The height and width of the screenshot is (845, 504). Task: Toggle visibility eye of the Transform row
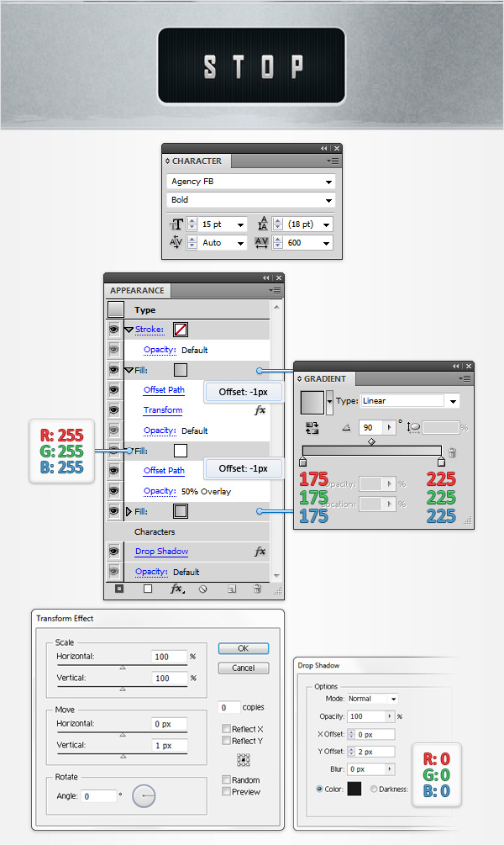point(114,410)
